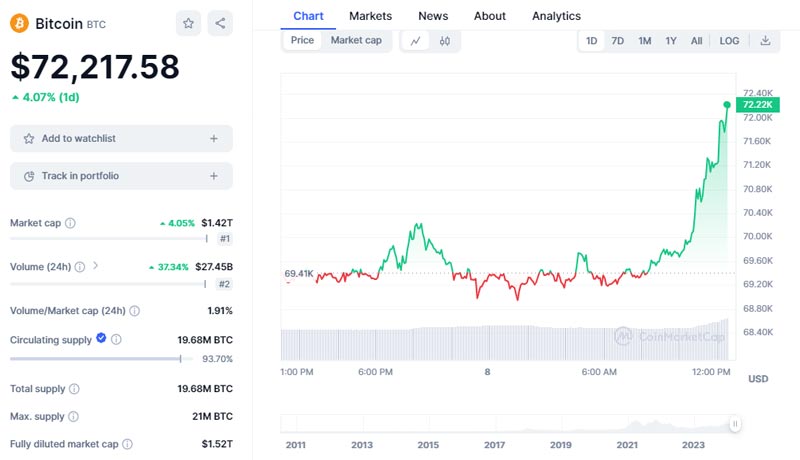Click the $72,217.58 price value
The width and height of the screenshot is (800, 460).
(x=95, y=67)
